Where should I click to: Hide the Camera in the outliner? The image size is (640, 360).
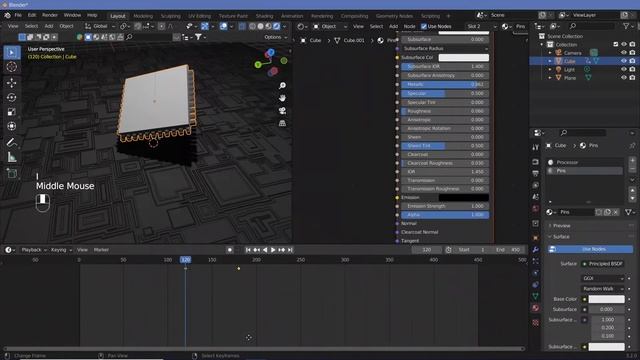(624, 53)
